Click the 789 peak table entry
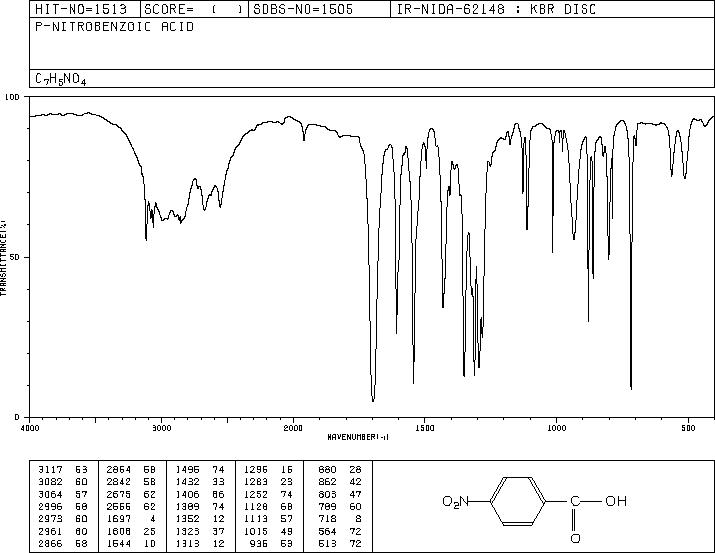This screenshot has width=715, height=553. click(x=340, y=506)
